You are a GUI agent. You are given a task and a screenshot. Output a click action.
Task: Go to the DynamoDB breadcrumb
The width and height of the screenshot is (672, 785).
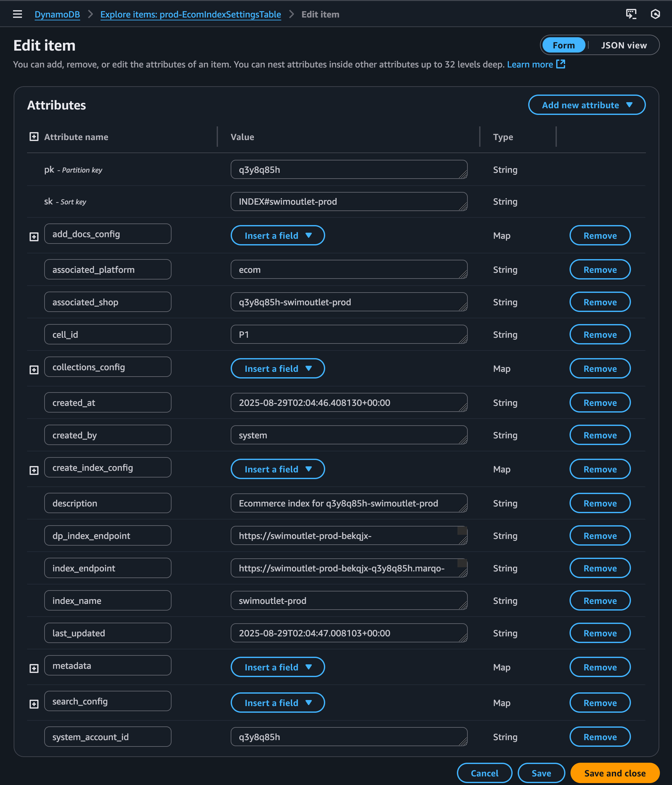57,14
